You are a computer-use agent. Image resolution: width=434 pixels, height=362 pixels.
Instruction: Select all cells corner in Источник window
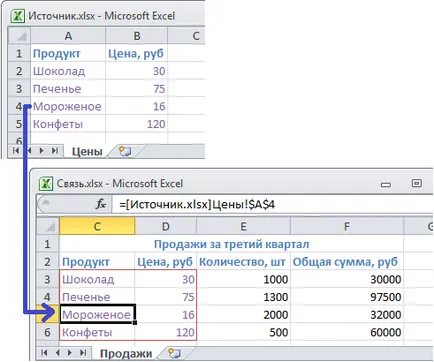(19, 36)
